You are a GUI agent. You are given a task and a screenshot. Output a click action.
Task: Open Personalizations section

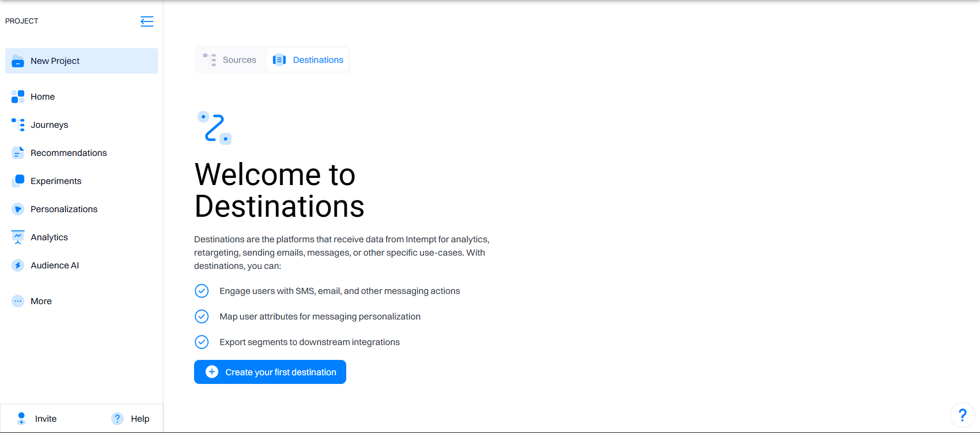[x=82, y=209]
